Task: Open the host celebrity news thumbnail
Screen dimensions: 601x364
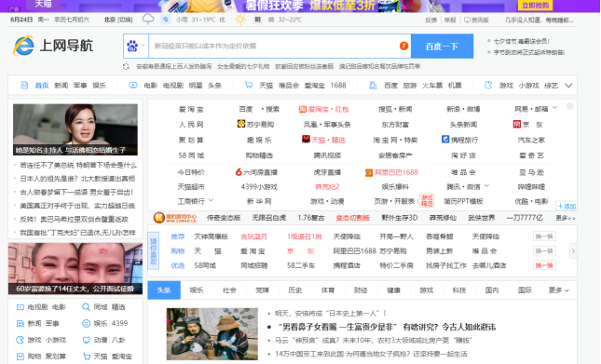Action: click(75, 129)
